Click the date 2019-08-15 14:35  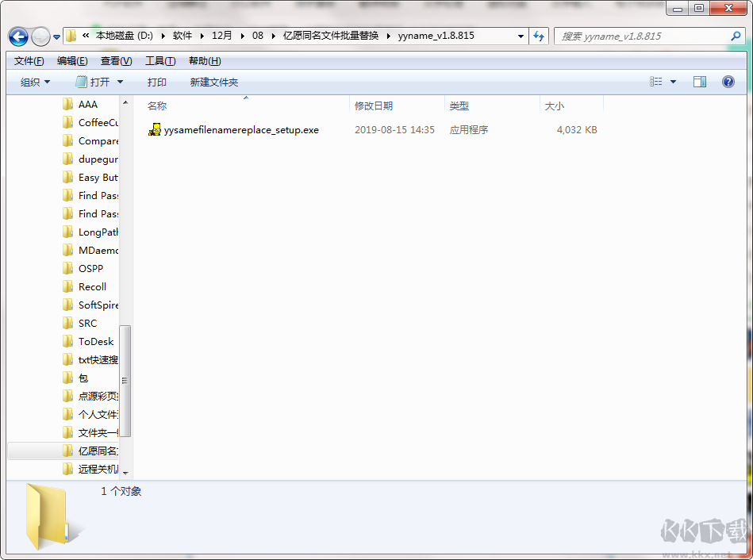[x=394, y=130]
